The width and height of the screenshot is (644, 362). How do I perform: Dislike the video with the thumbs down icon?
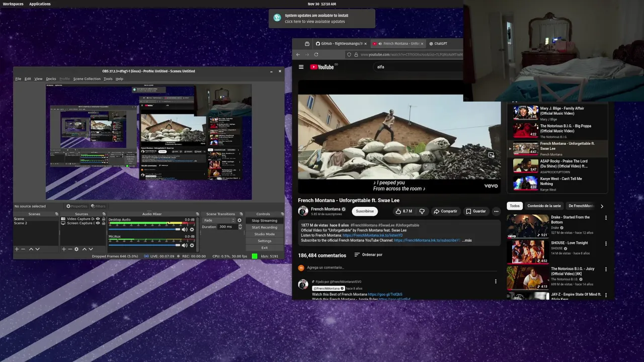(422, 211)
